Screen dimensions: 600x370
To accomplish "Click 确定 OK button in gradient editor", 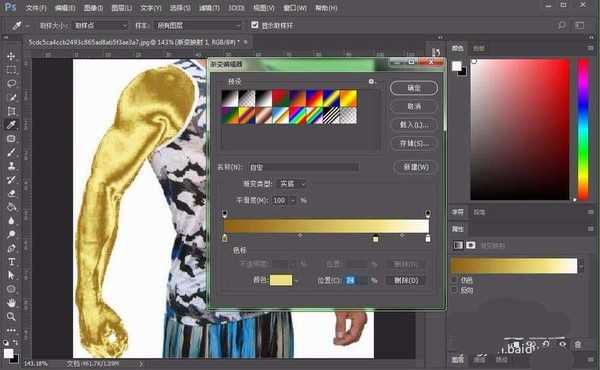I will point(414,88).
